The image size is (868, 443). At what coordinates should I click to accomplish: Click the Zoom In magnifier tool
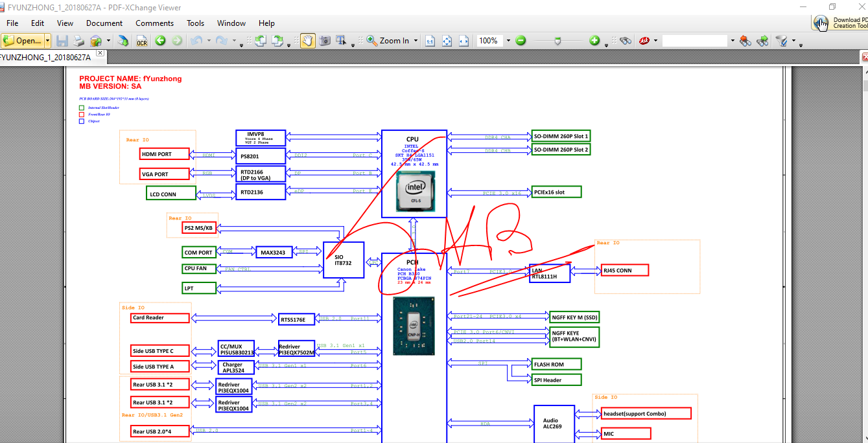tap(388, 41)
